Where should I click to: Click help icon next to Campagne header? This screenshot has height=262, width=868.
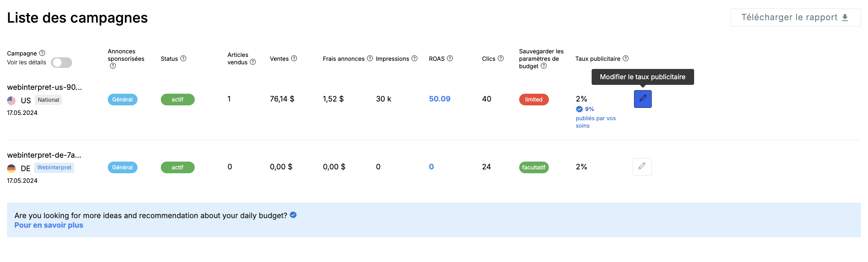[42, 53]
